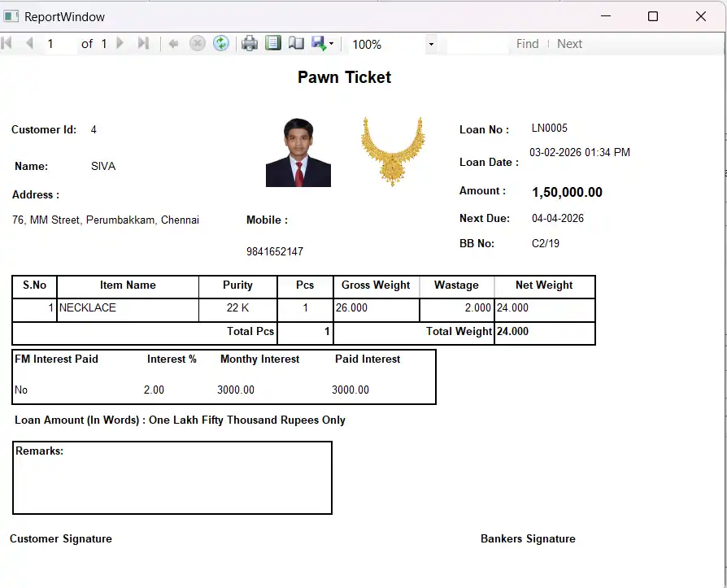The width and height of the screenshot is (727, 588).
Task: Click the current page number field
Action: pos(60,44)
